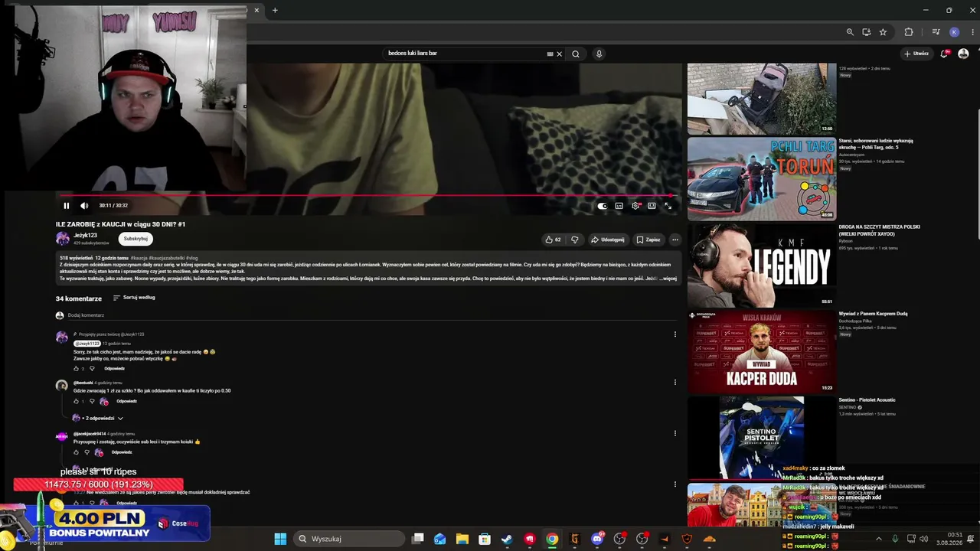Like the pinned @Jezyk1123 comment
The height and width of the screenshot is (551, 980).
[76, 369]
